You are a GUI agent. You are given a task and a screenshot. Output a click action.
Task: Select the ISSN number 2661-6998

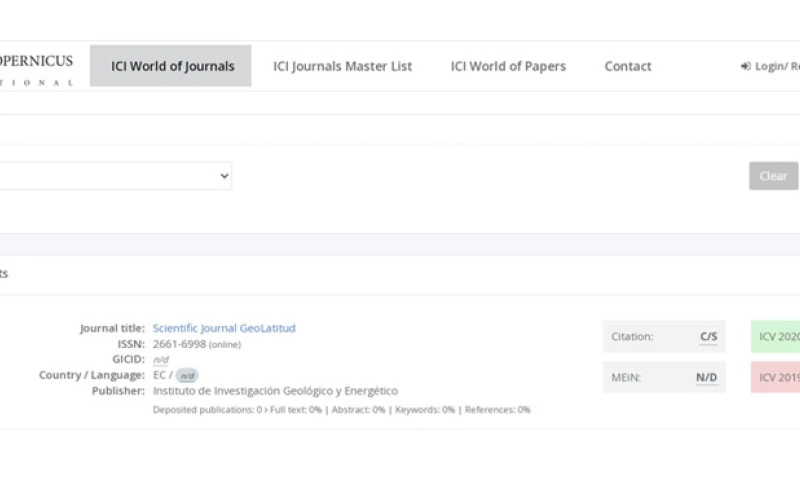click(x=179, y=344)
